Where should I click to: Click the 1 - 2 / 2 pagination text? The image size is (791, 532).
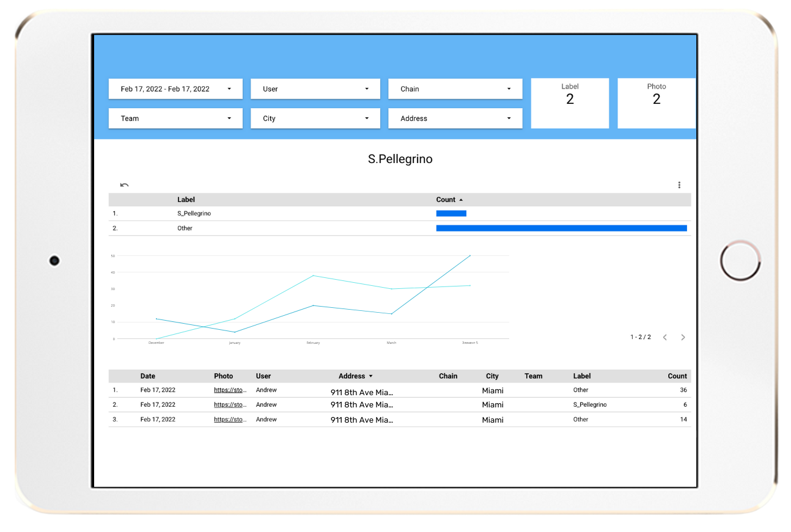(x=641, y=337)
